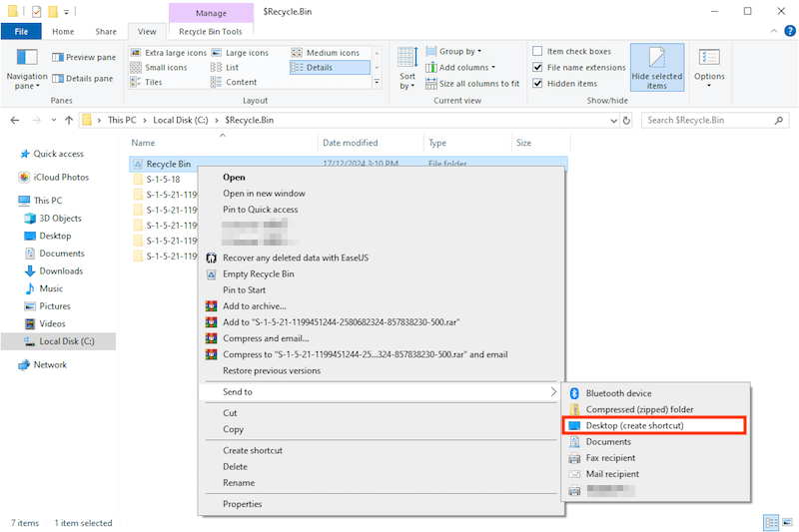The height and width of the screenshot is (532, 799).
Task: Refresh the $Recycle.Bin folder view
Action: (x=627, y=121)
